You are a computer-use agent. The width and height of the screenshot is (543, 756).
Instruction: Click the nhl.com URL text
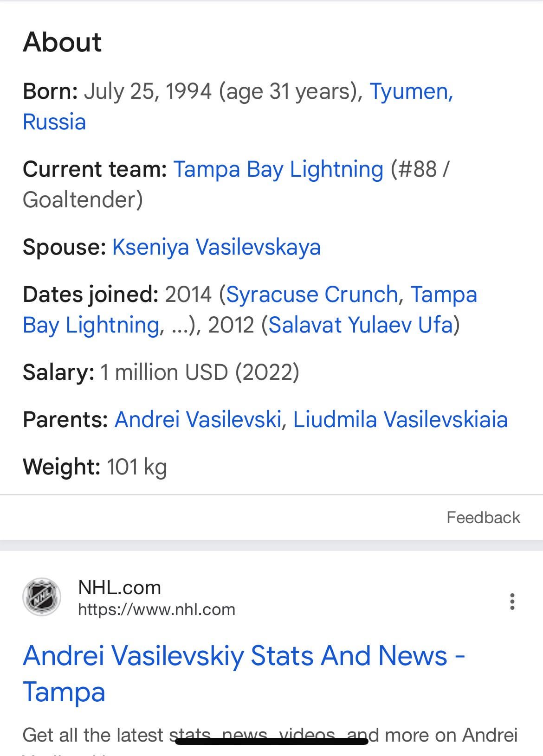tap(156, 609)
